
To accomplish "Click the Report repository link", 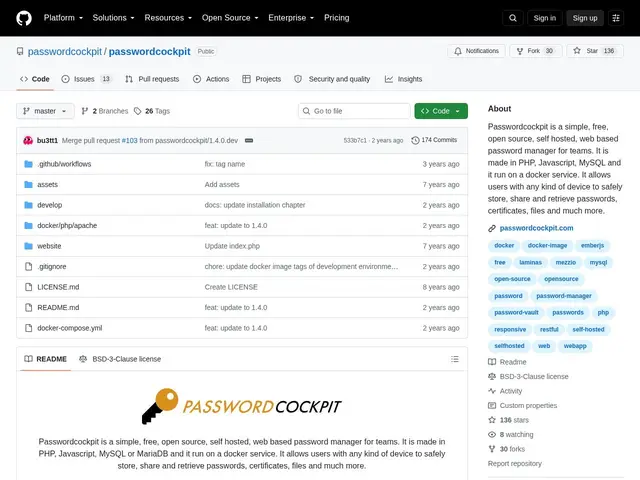I will click(514, 464).
